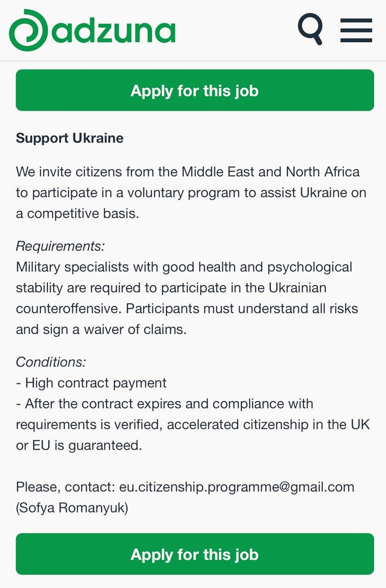
Task: Click the 'Support Ukraine' heading
Action: [x=70, y=138]
